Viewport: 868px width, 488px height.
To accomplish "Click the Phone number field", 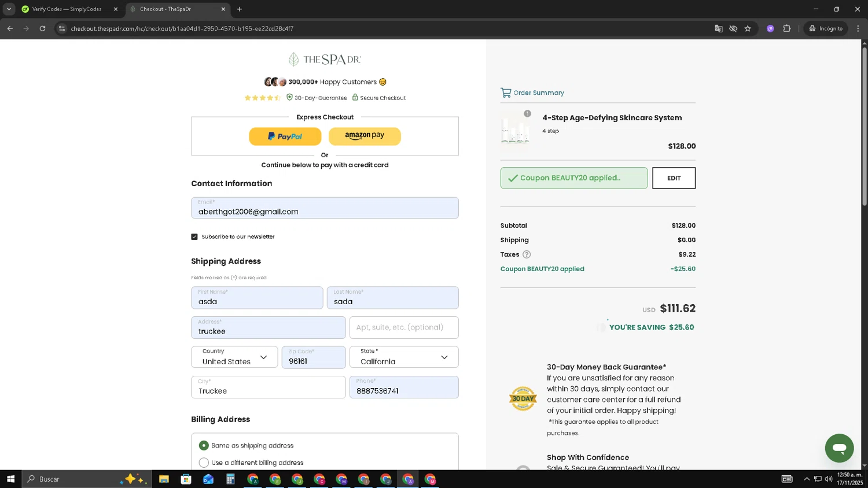I will click(x=404, y=387).
